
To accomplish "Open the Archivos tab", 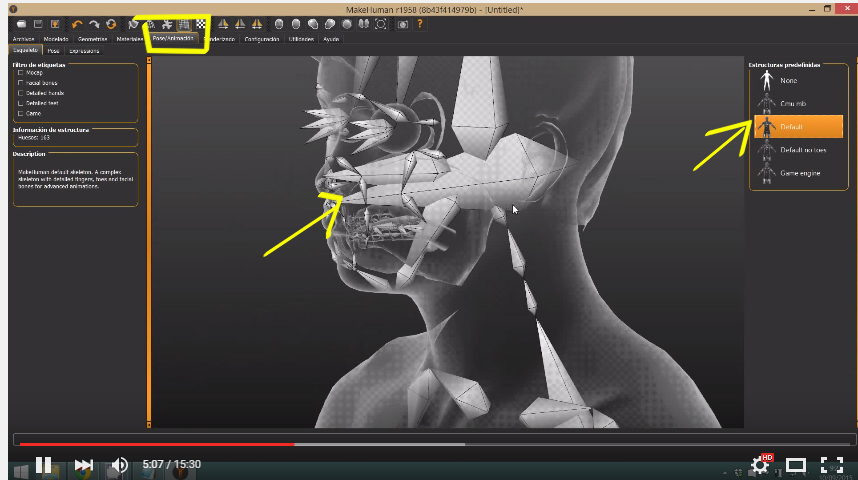I will pos(23,39).
